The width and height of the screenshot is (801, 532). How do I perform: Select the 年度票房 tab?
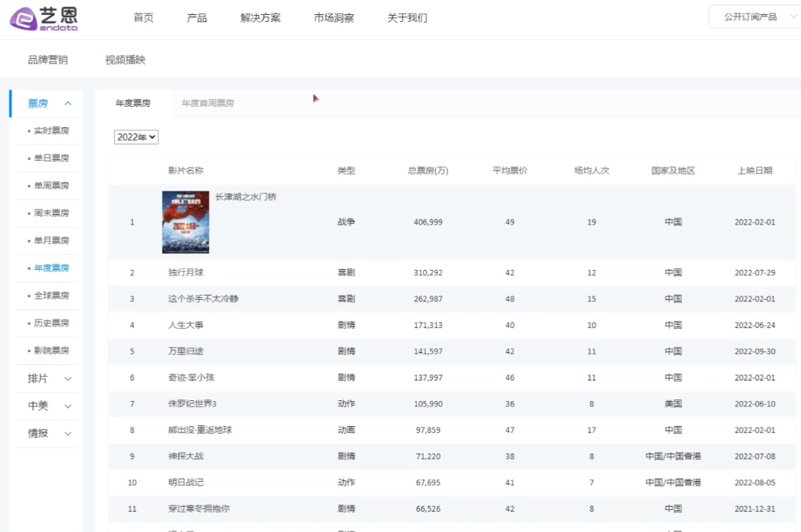133,103
